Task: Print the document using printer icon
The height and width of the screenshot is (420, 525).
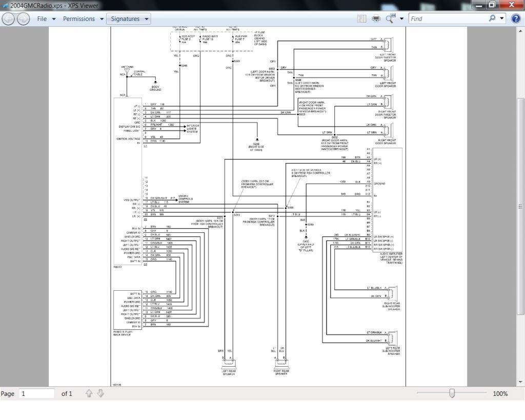Action: point(376,19)
